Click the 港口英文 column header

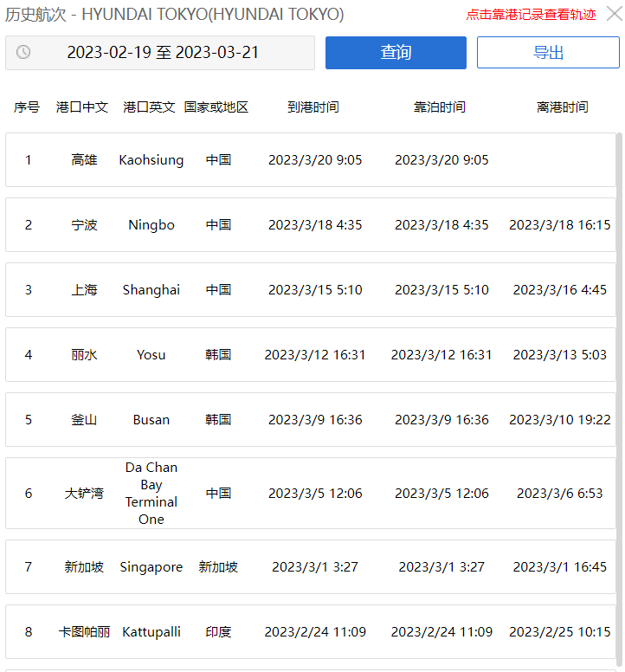[149, 107]
